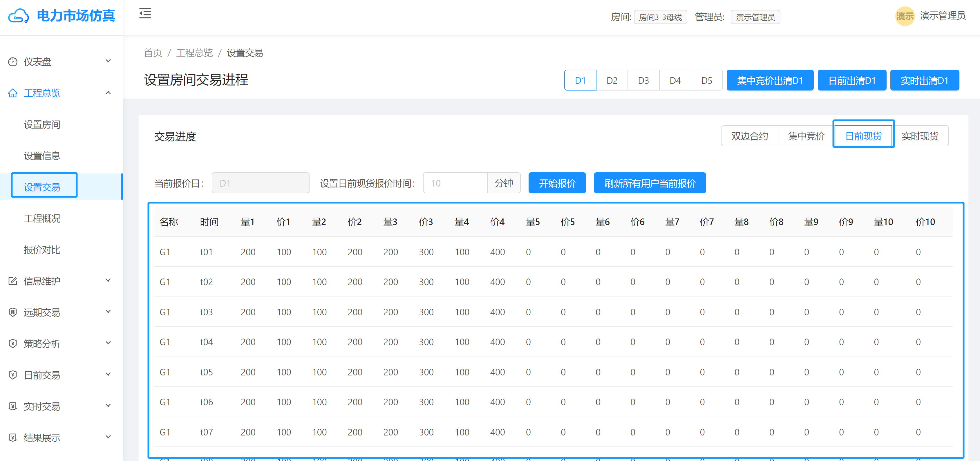Click the 日前出清D1 button
The height and width of the screenshot is (461, 980).
click(852, 80)
